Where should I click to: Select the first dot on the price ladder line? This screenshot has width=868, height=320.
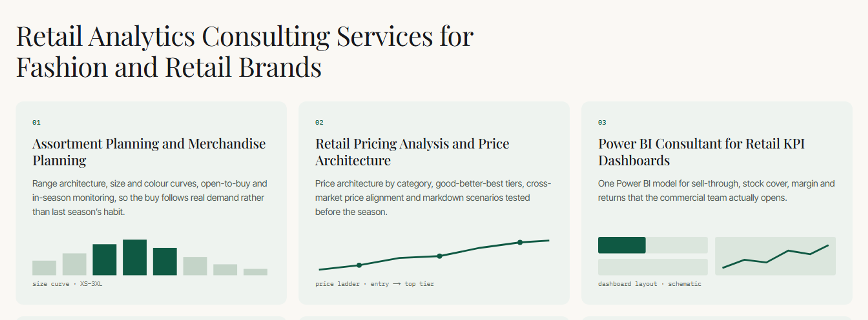click(x=359, y=265)
